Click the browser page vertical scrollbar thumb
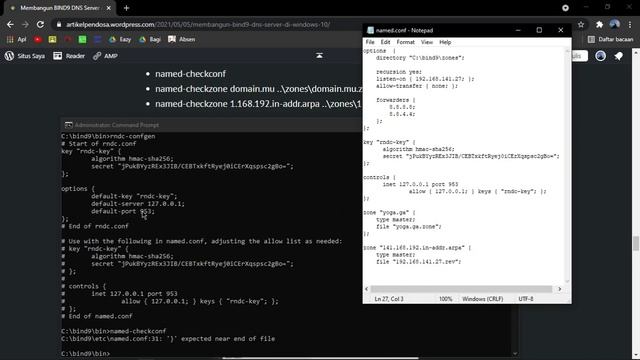This screenshot has height=360, width=640. [x=636, y=244]
